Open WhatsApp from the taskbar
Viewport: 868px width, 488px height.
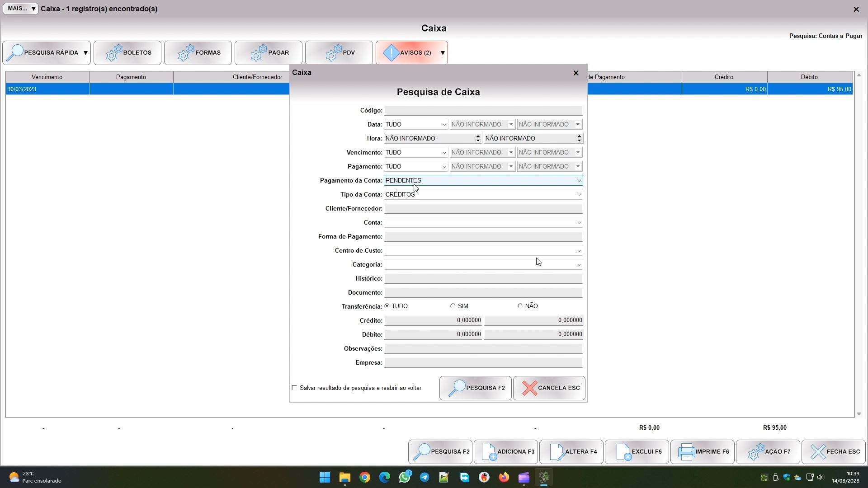(x=405, y=477)
